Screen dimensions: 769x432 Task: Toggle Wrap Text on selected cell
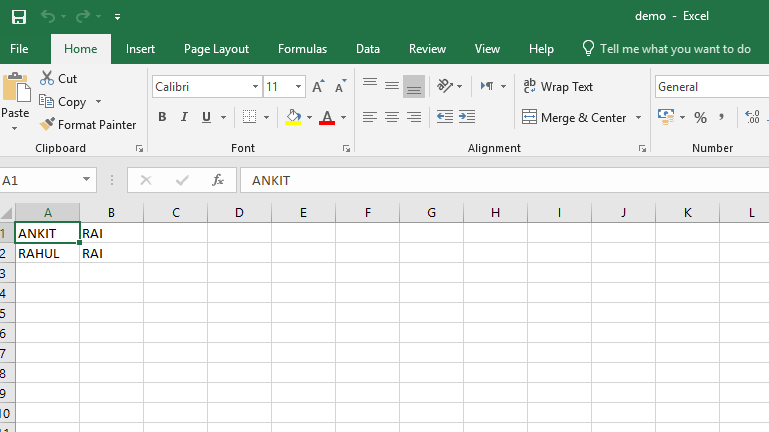558,87
